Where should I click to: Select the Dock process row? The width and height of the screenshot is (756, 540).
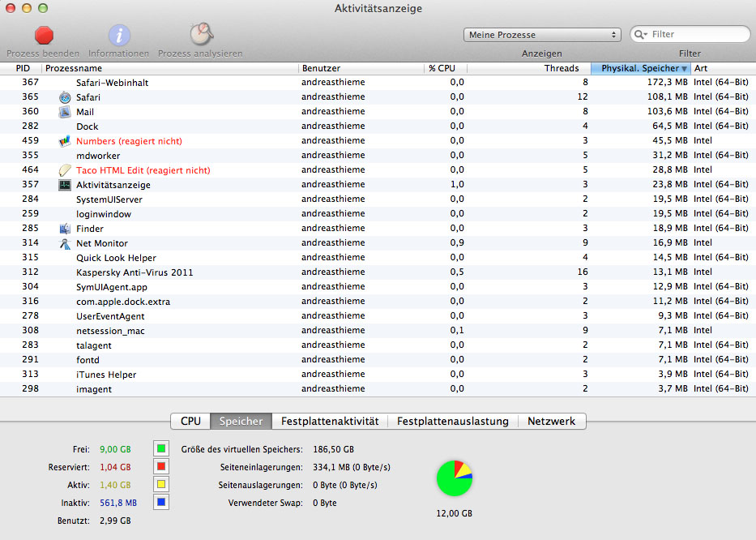[378, 126]
